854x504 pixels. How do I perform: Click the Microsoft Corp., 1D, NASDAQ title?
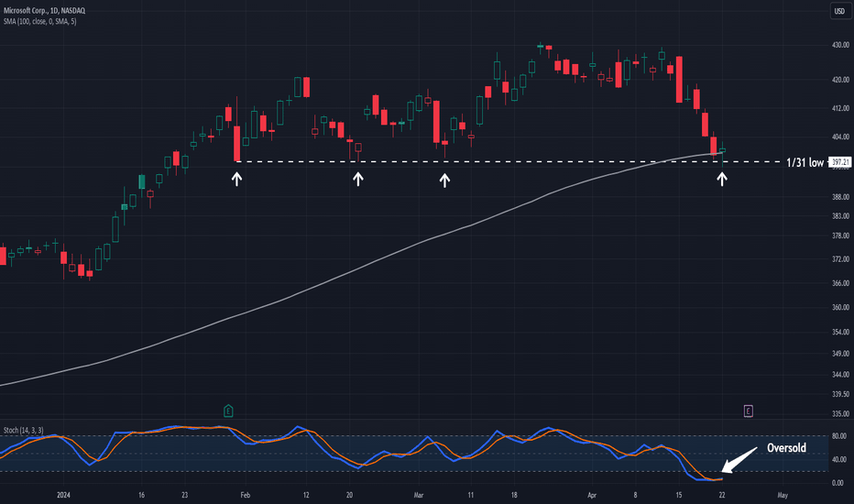pos(44,10)
